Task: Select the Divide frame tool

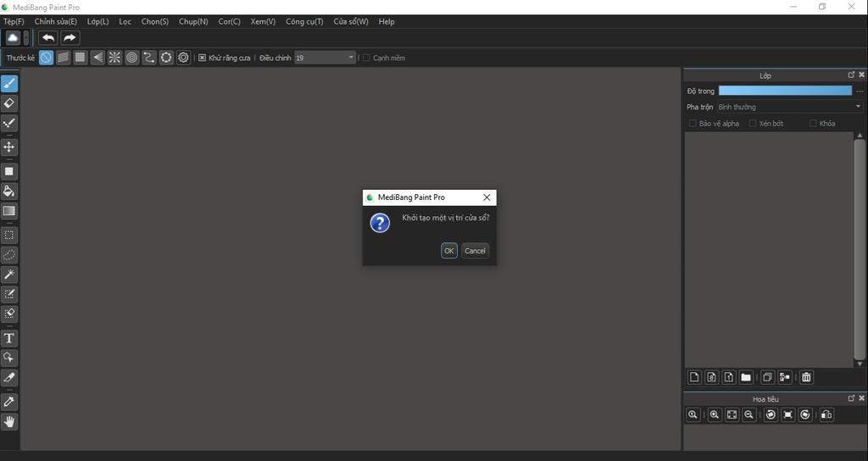Action: pyautogui.click(x=8, y=377)
